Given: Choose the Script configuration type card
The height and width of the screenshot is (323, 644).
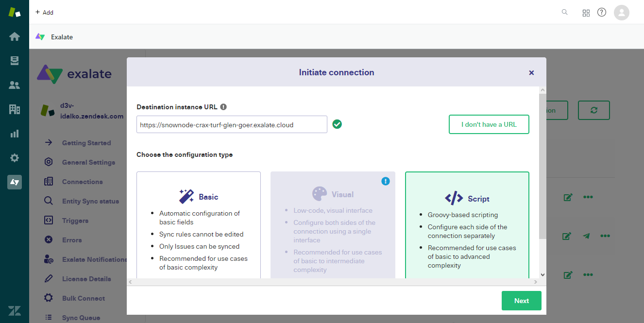Looking at the screenshot, I should click(467, 225).
